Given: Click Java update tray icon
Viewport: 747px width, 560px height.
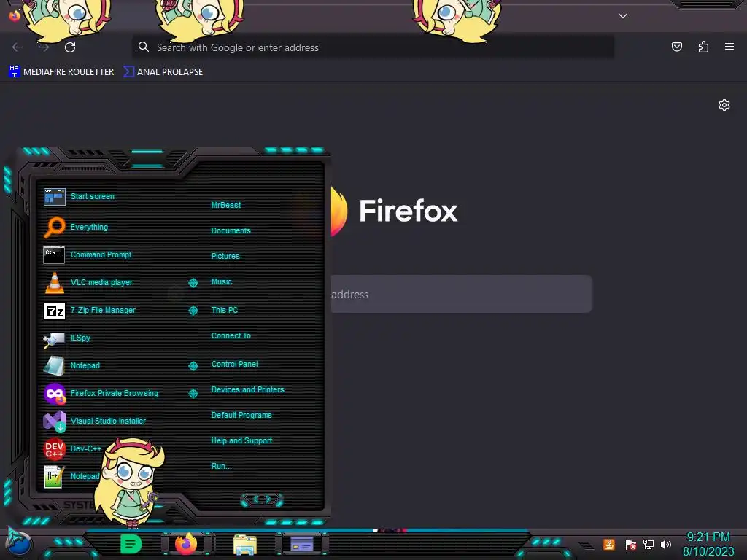Looking at the screenshot, I should tap(609, 544).
